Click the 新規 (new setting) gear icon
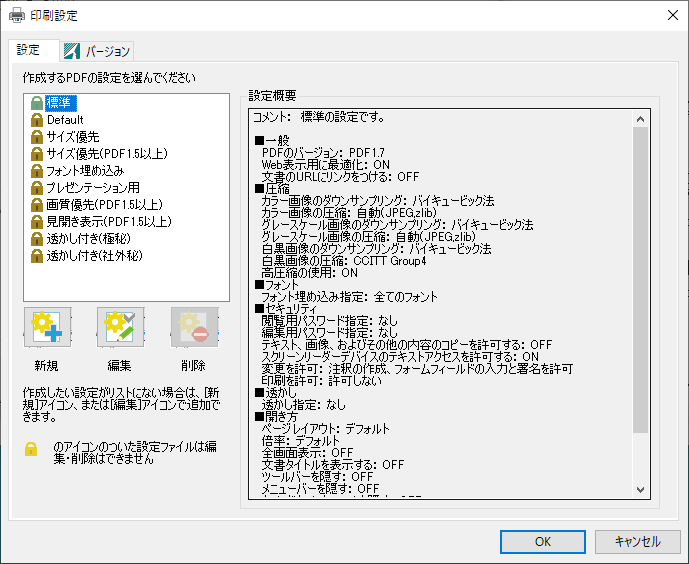Screen dimensions: 689x564 point(47,327)
